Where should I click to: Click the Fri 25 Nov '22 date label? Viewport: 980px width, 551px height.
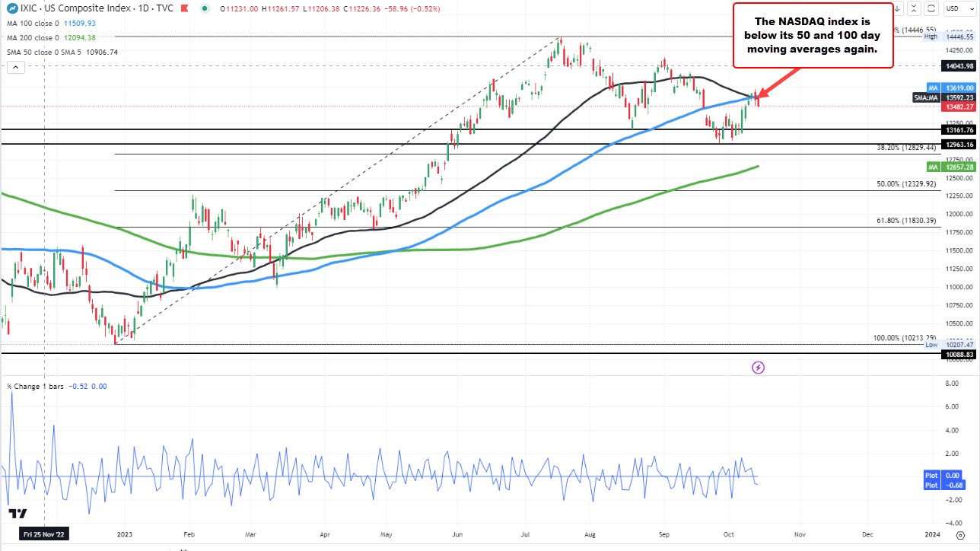[x=43, y=534]
